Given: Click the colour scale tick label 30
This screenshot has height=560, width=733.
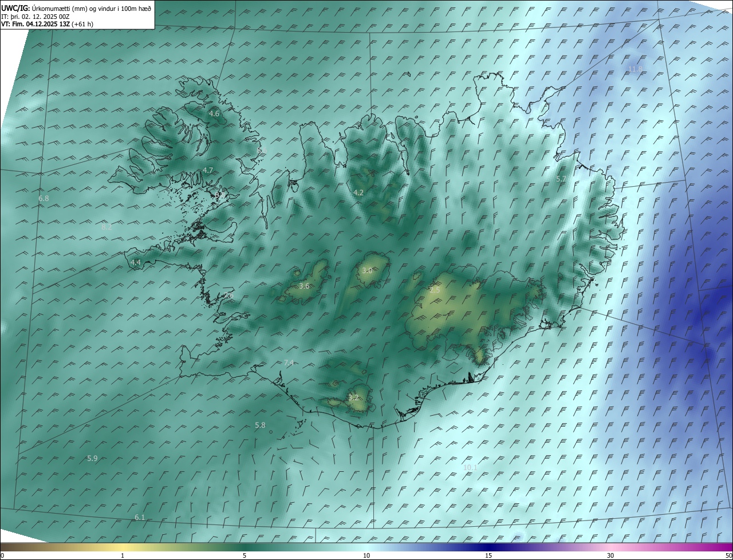Looking at the screenshot, I should point(610,555).
